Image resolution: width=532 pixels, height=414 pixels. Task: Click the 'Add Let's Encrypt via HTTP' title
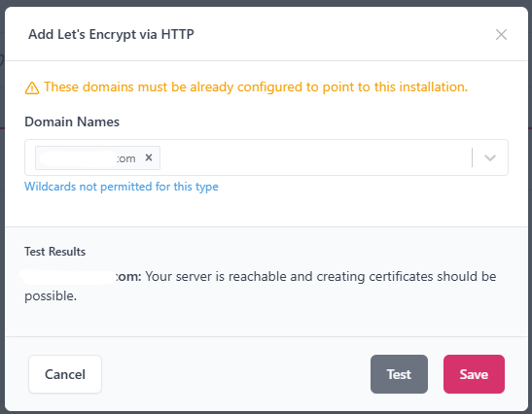pos(111,35)
